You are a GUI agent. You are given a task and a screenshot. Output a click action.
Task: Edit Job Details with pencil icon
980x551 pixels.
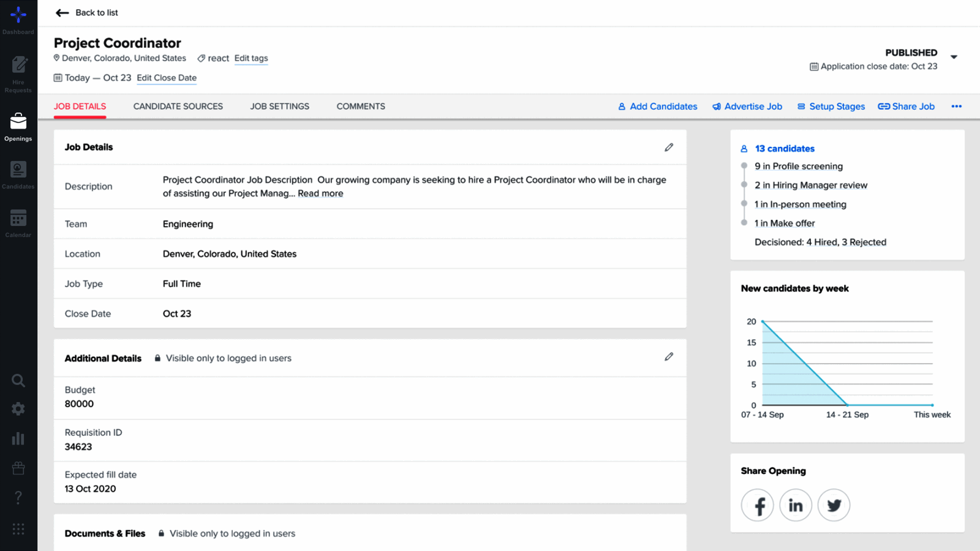pyautogui.click(x=669, y=148)
